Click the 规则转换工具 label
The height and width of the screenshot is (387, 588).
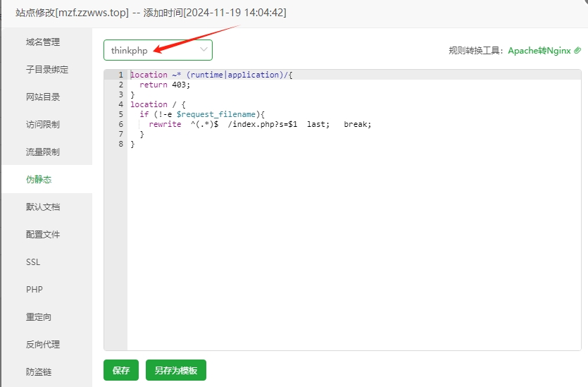click(476, 50)
